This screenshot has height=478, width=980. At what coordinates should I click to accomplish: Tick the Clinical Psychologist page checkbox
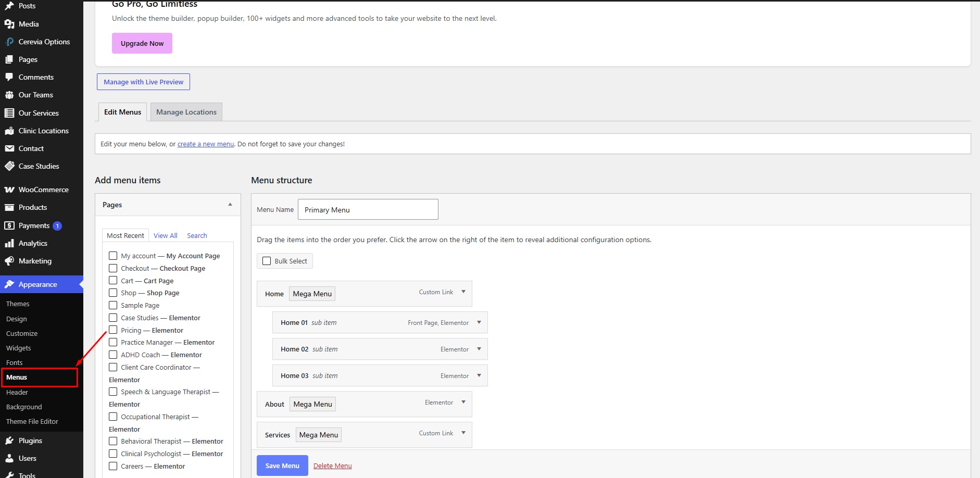pyautogui.click(x=113, y=454)
